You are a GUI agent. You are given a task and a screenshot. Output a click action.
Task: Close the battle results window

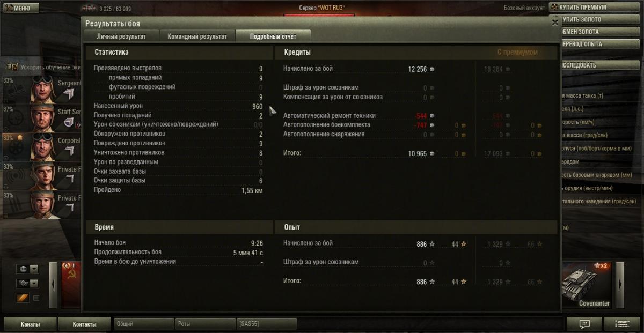click(555, 23)
